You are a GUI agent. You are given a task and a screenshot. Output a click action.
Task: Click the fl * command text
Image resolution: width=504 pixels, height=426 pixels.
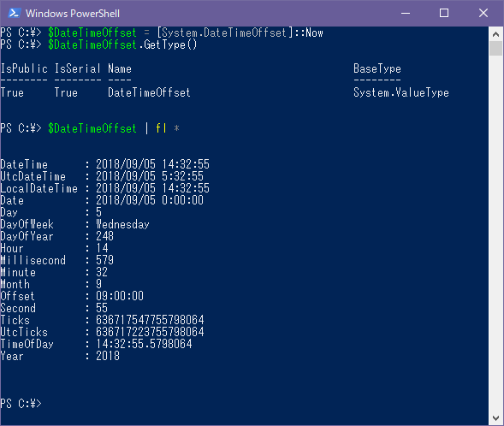(168, 128)
